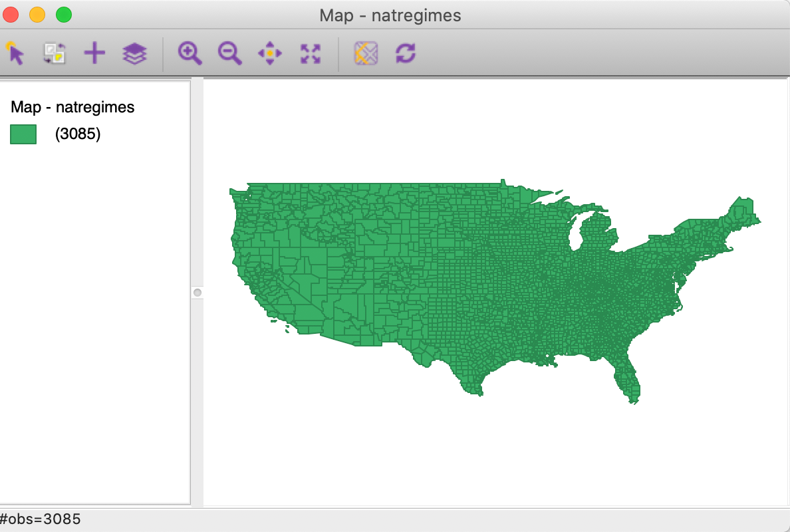Click the green legend color swatch
This screenshot has width=790, height=532.
(23, 134)
